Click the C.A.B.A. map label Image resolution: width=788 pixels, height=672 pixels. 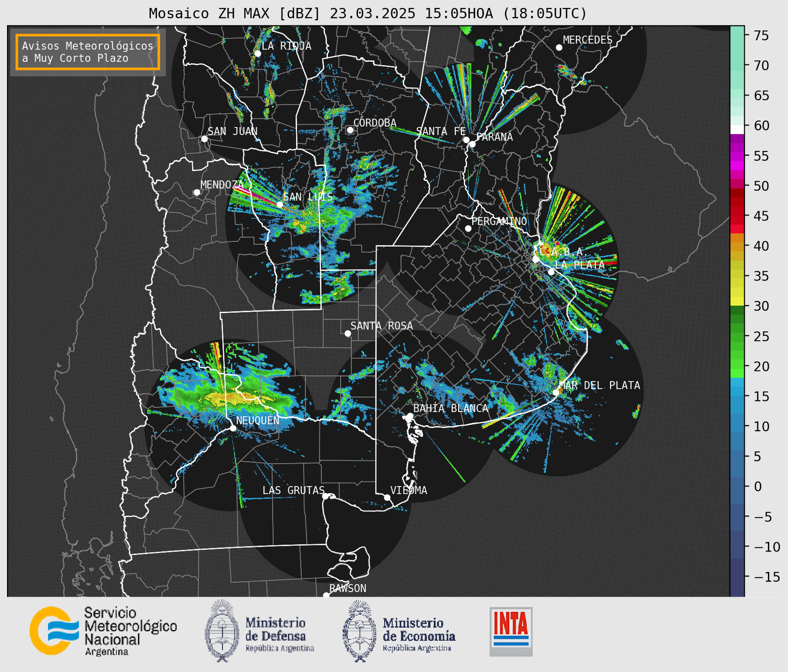point(564,252)
